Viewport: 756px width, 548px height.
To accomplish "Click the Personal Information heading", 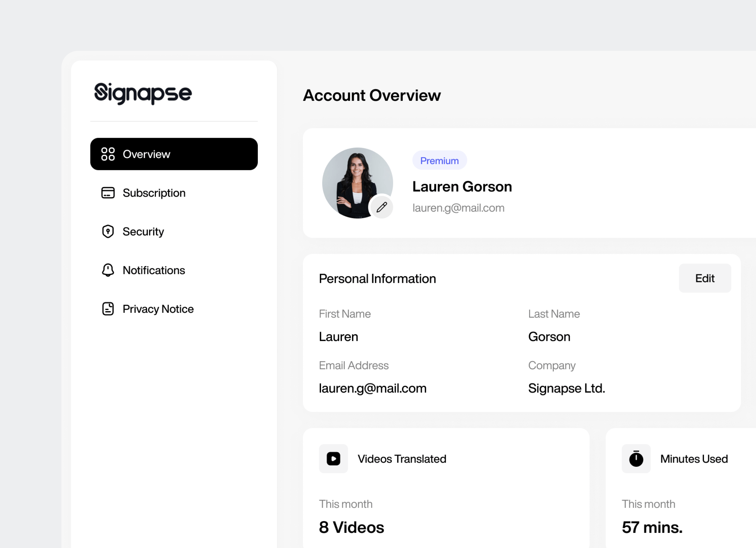I will [x=377, y=279].
